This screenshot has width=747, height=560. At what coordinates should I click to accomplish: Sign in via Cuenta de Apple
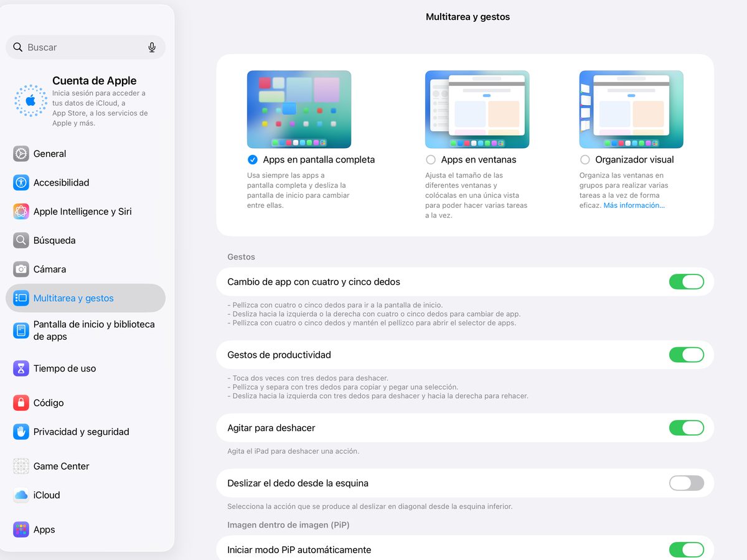click(x=85, y=101)
